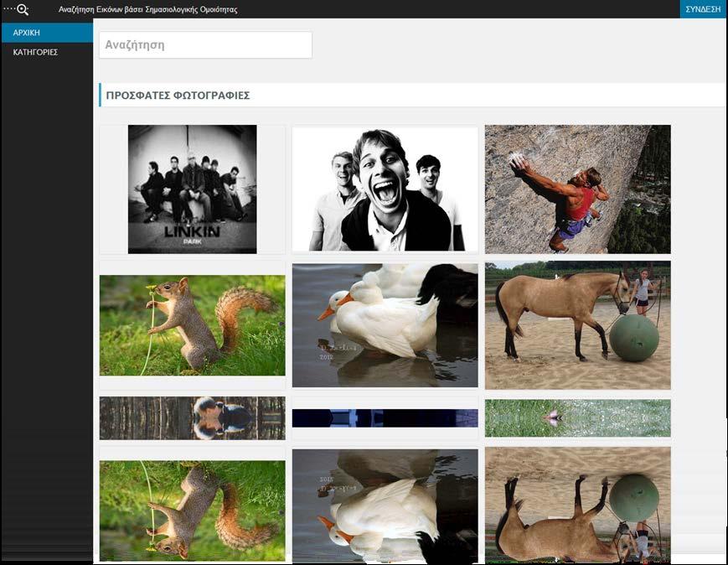Click the ΣΥΝΔΕΣΗ login button
Viewport: 728px width, 565px height.
coord(703,9)
